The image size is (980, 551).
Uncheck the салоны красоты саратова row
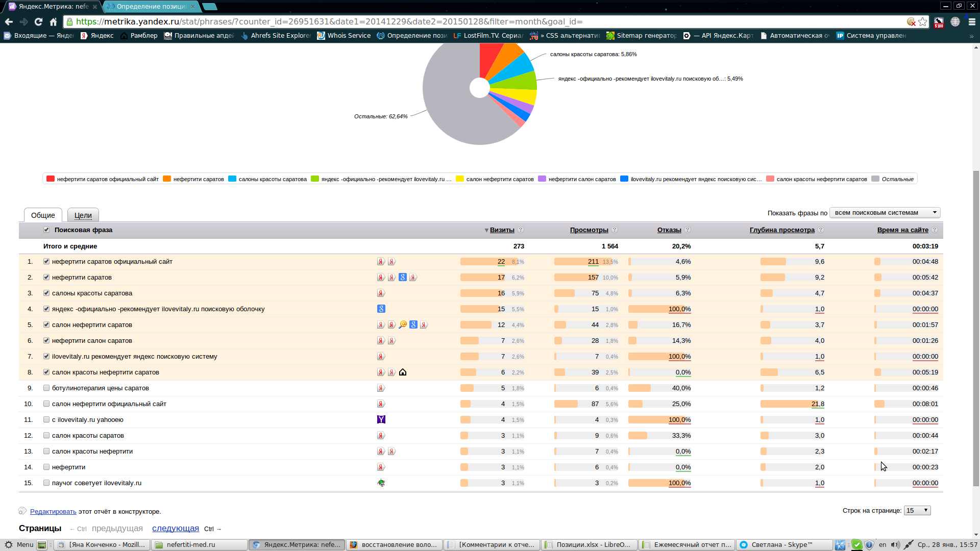click(x=46, y=293)
